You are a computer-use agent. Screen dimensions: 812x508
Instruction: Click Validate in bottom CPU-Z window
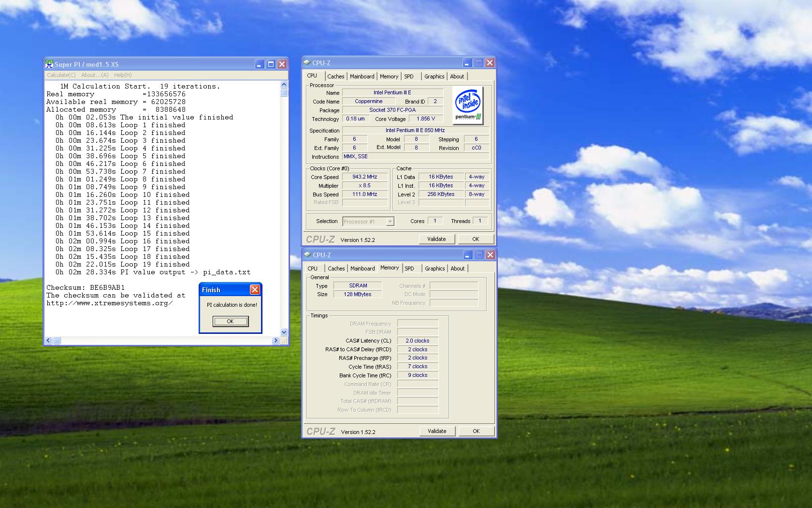pos(437,431)
